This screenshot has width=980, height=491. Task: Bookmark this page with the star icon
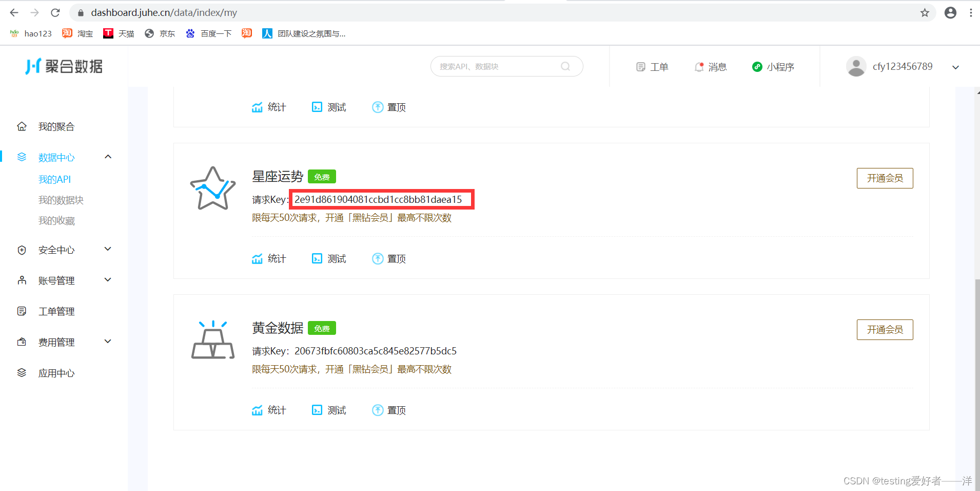(x=925, y=12)
